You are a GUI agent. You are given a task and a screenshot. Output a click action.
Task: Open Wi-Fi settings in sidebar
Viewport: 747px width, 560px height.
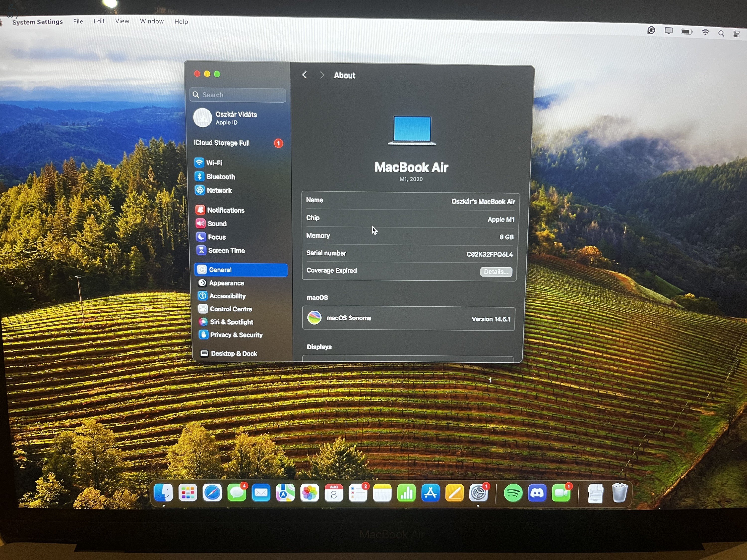tap(208, 163)
